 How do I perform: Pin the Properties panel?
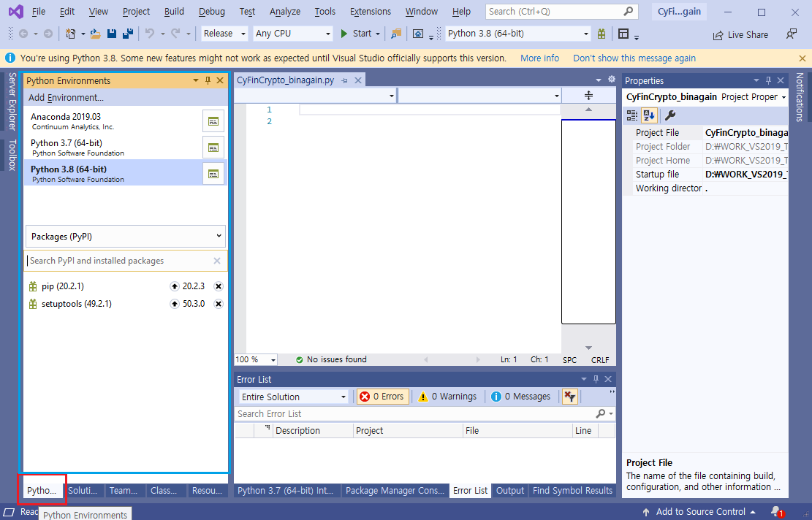tap(768, 80)
